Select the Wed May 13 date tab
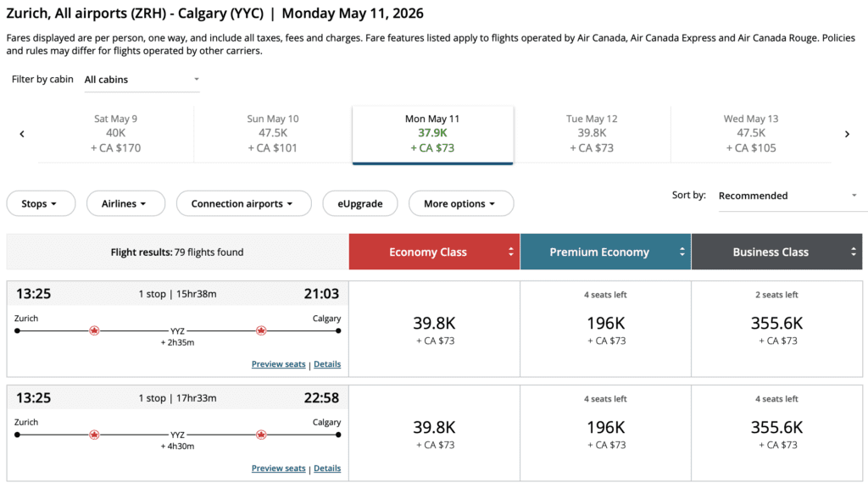 coord(750,134)
